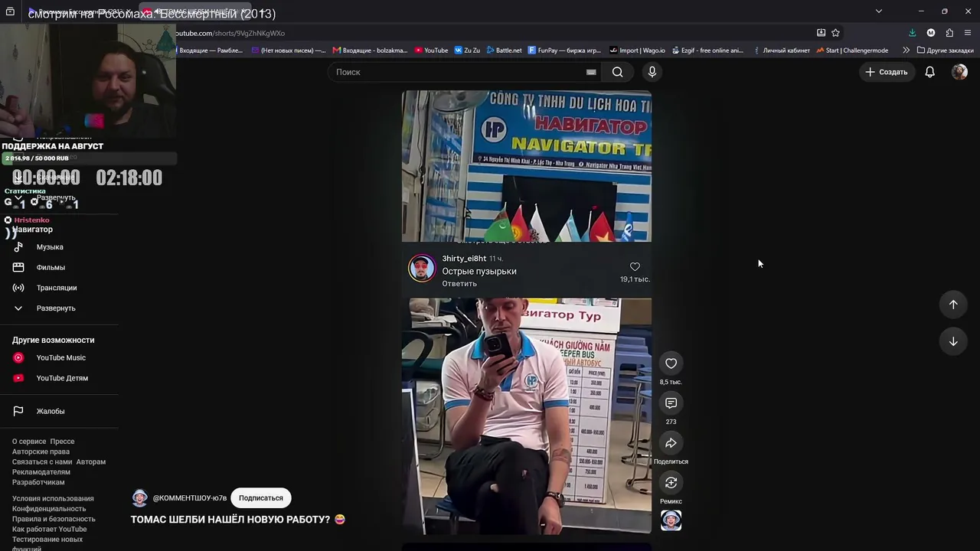
Task: Open the Start | Challengermode bookmark
Action: pyautogui.click(x=852, y=51)
